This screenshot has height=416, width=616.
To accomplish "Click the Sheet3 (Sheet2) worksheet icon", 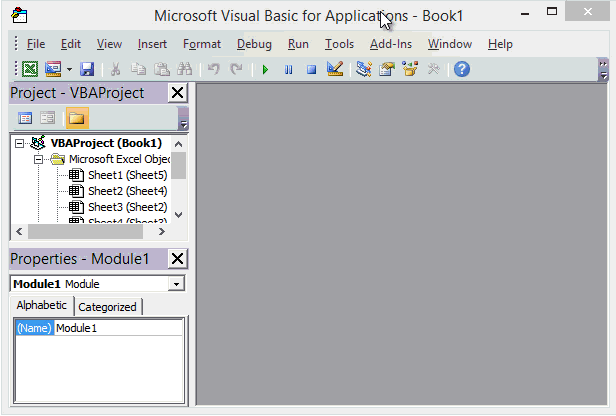I will point(76,207).
